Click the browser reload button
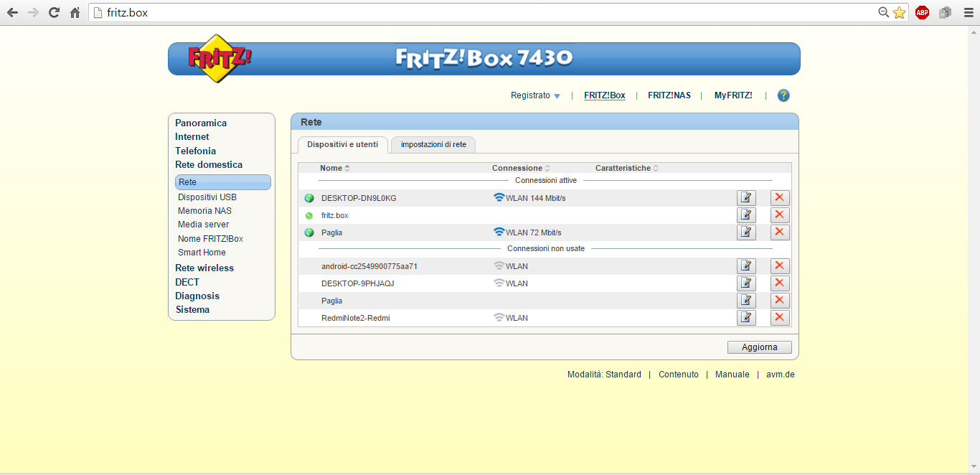980x475 pixels. (54, 12)
